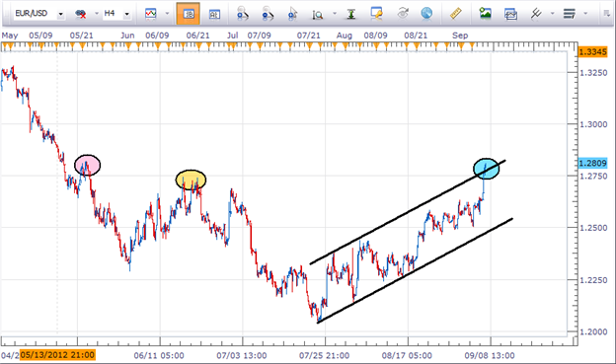Click the green vertical I-beam scale icon

pos(351,14)
